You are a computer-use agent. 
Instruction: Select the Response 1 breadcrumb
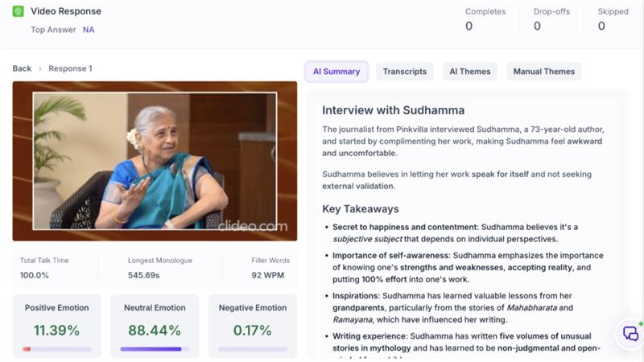point(70,68)
